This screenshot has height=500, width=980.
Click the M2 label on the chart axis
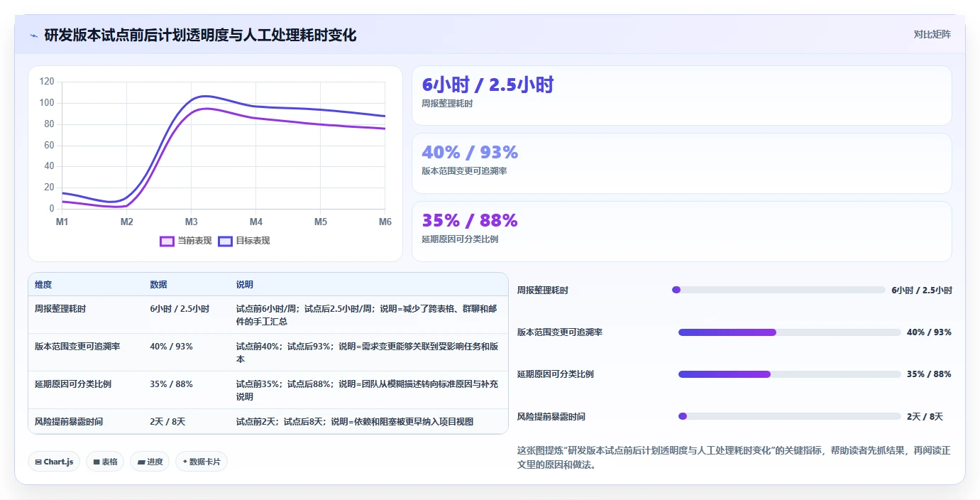tap(126, 222)
